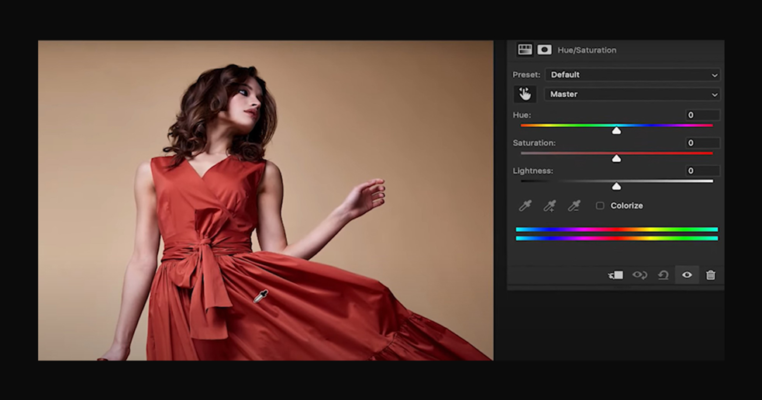Toggle adjustment layer visibility eye
The height and width of the screenshot is (400, 762).
(x=687, y=275)
